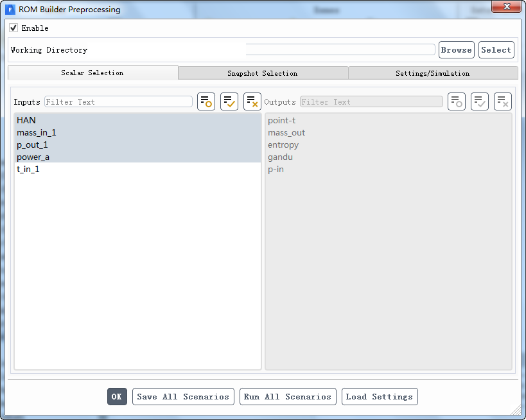Image resolution: width=526 pixels, height=420 pixels.
Task: Uncheck the Enable checkbox
Action: (x=13, y=28)
